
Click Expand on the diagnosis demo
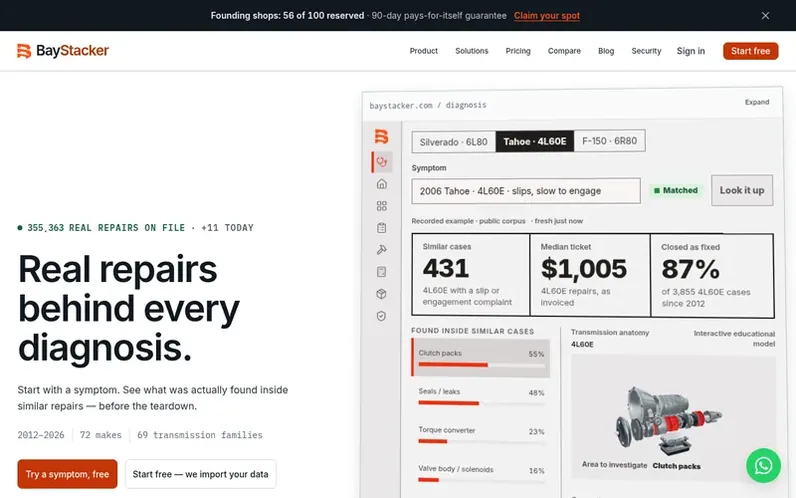[757, 102]
